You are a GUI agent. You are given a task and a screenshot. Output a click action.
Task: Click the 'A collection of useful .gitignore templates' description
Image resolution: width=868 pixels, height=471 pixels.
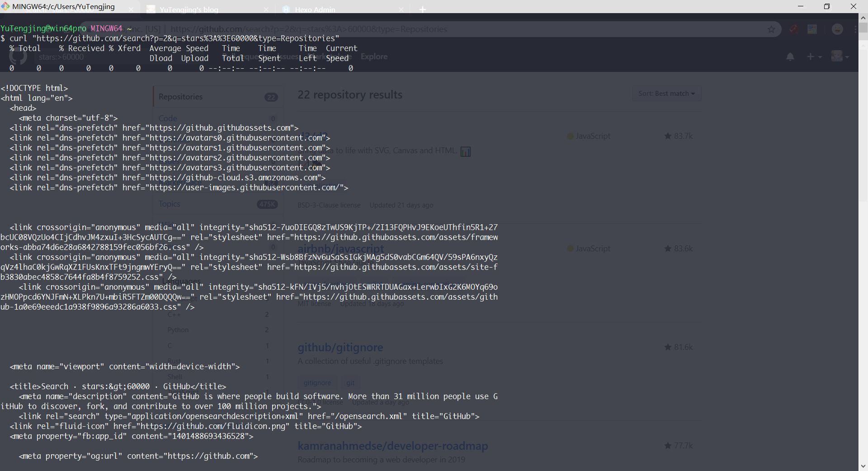pos(370,361)
